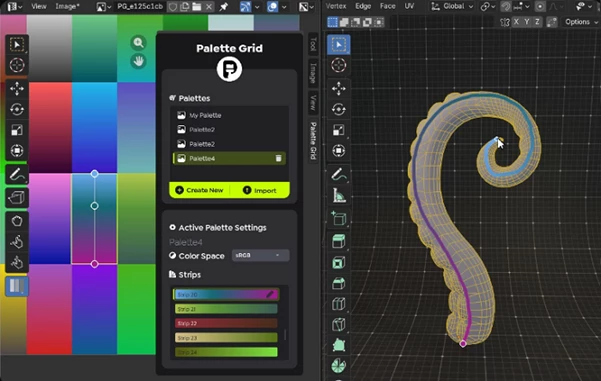
Task: Select the Rip Region tool in UV editor
Action: point(17,198)
